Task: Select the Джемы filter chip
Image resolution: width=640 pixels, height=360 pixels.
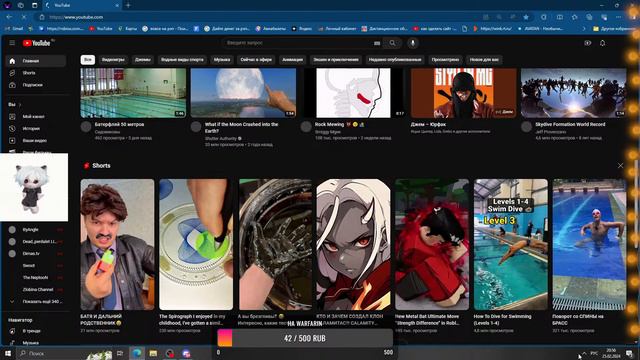Action: point(142,60)
